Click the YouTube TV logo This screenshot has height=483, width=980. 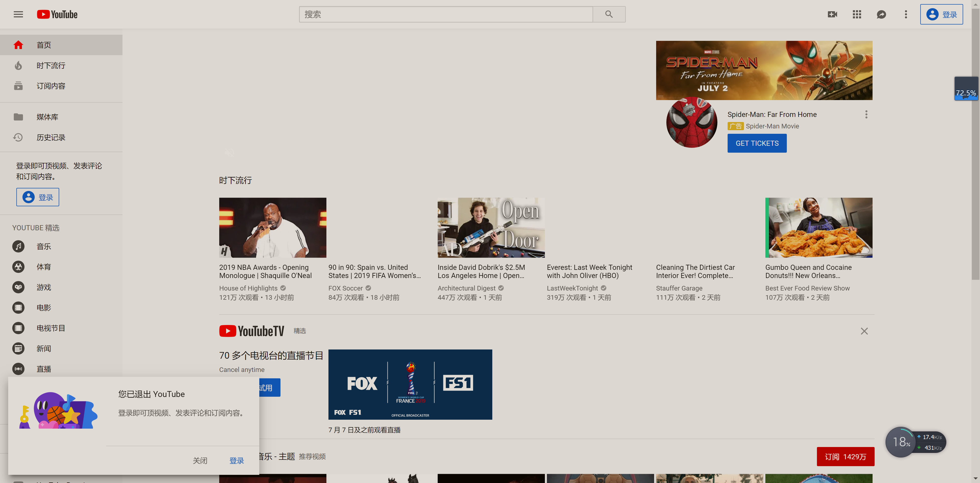[x=251, y=331]
